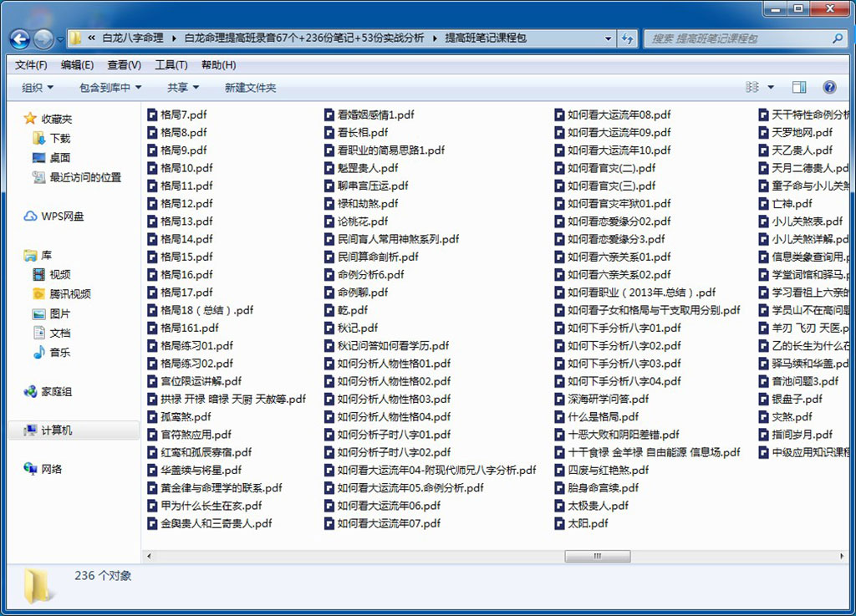The height and width of the screenshot is (616, 856).
Task: Open the 文件(F) menu
Action: [31, 65]
